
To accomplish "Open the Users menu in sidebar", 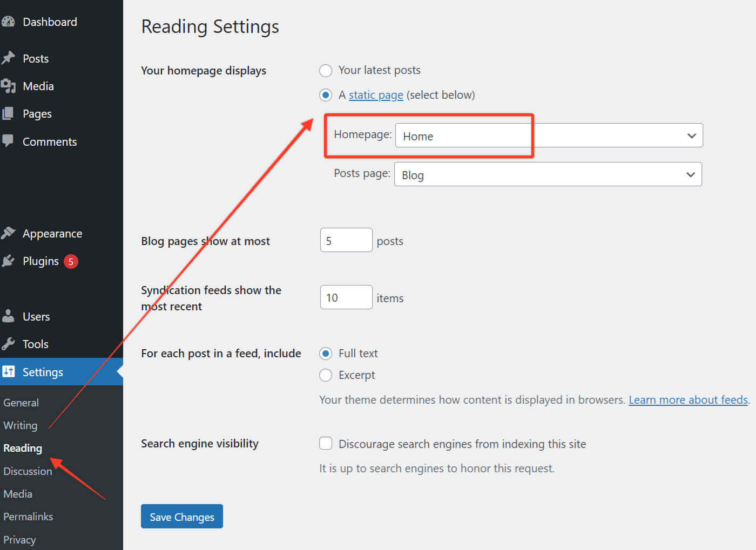I will pos(36,317).
